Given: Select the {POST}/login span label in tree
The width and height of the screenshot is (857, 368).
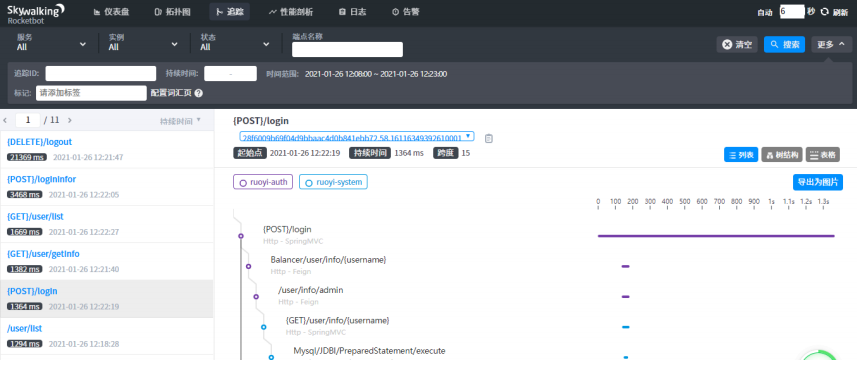Looking at the screenshot, I should 287,229.
